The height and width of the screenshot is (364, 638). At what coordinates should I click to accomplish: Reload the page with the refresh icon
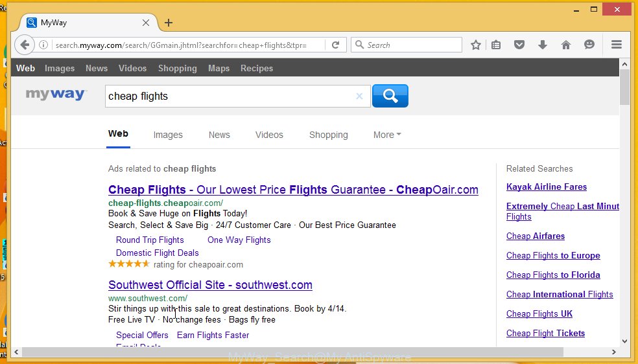[x=335, y=45]
